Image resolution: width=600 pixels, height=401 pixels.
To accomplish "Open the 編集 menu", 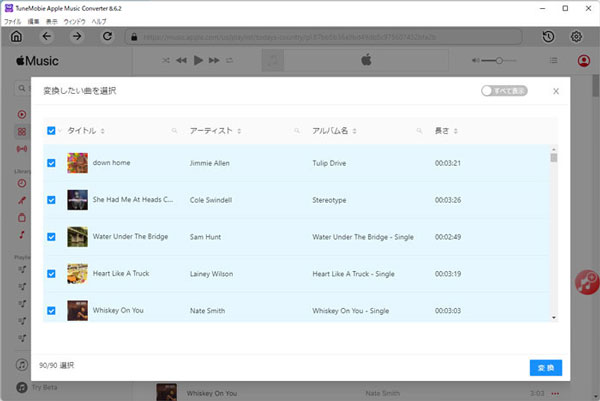I will click(34, 21).
